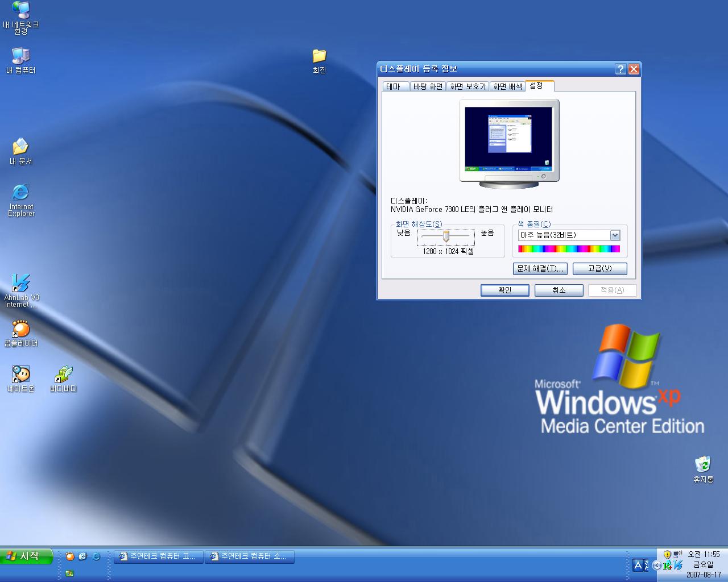Switch to the 화면 보호기 tab

tap(468, 86)
